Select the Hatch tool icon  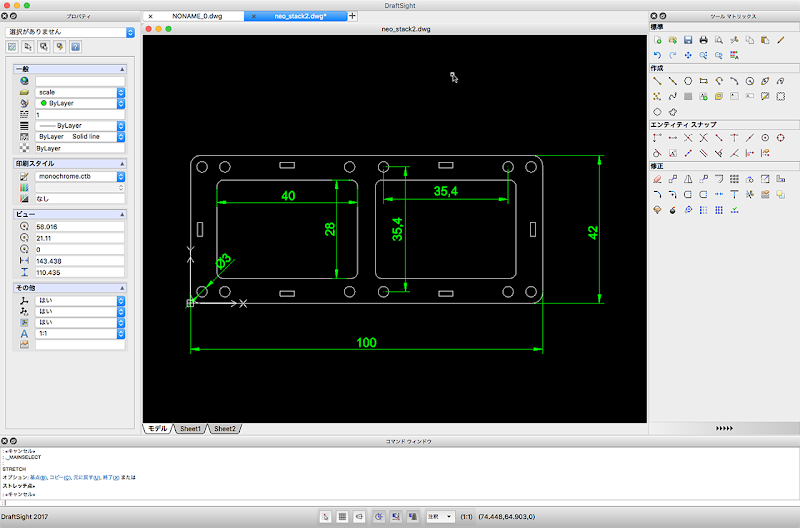click(688, 96)
